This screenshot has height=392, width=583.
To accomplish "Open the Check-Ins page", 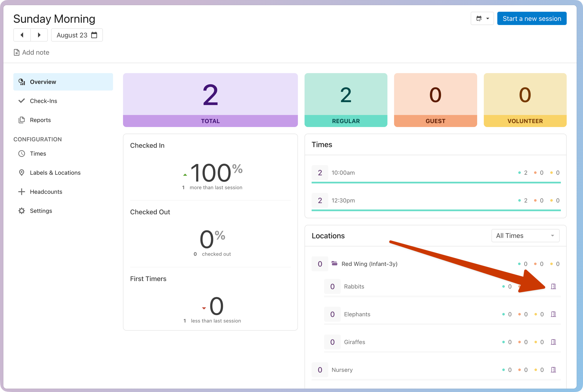I will click(x=63, y=101).
